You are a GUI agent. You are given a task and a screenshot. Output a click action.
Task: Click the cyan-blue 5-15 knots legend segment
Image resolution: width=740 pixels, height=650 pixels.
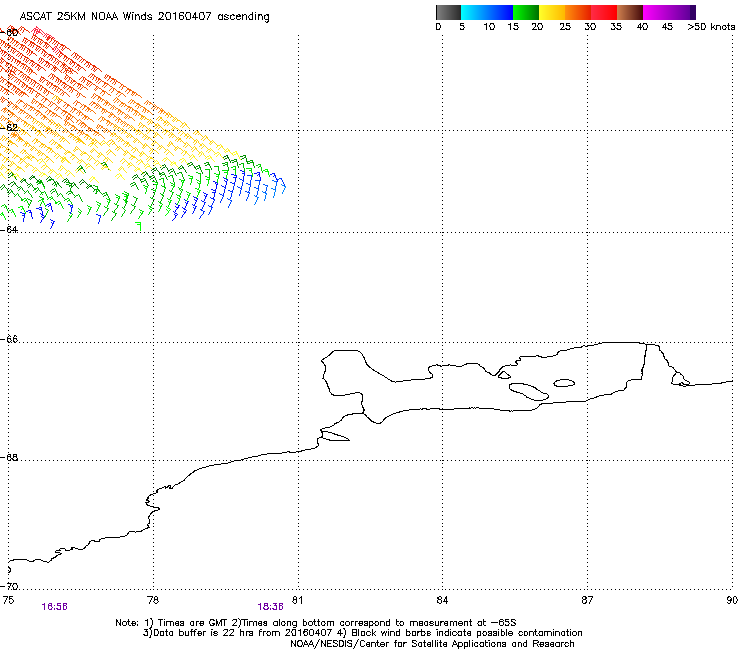[x=487, y=12]
